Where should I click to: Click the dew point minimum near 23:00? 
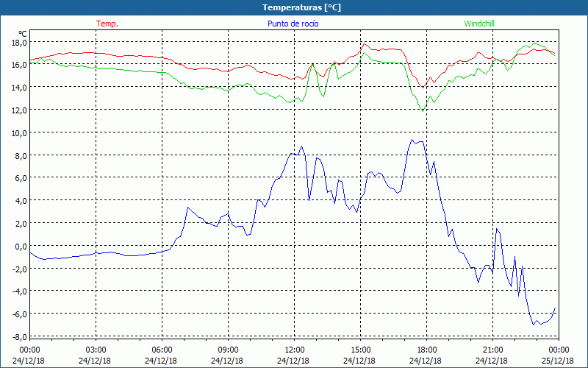(x=534, y=325)
